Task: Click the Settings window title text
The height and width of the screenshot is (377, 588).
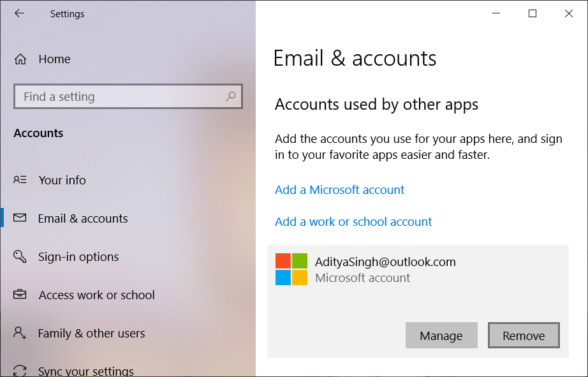Action: pos(67,14)
